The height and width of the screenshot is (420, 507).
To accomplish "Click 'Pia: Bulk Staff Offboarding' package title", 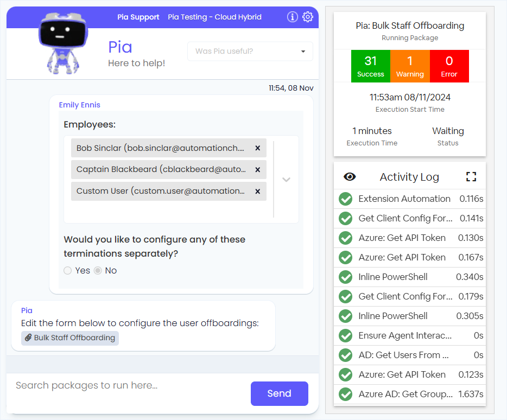I will (x=410, y=26).
